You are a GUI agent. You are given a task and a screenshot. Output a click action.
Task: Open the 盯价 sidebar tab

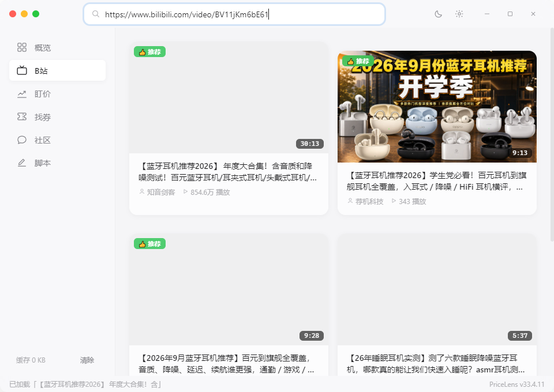57,94
